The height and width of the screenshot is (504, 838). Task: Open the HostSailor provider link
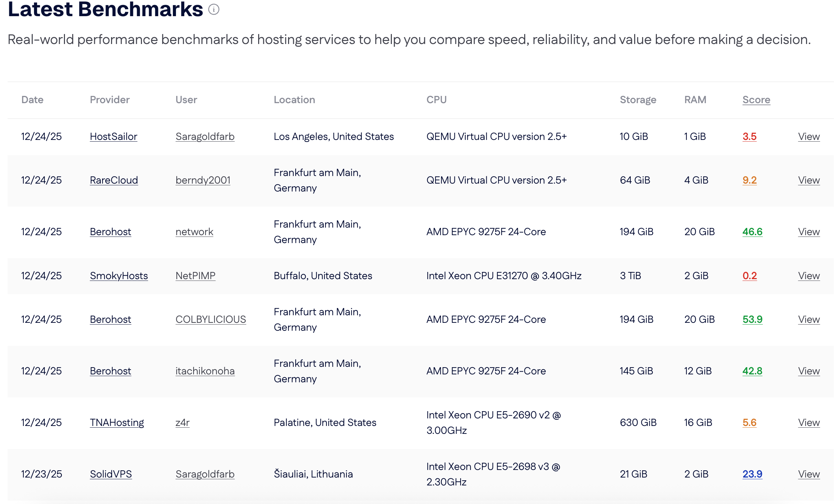113,136
